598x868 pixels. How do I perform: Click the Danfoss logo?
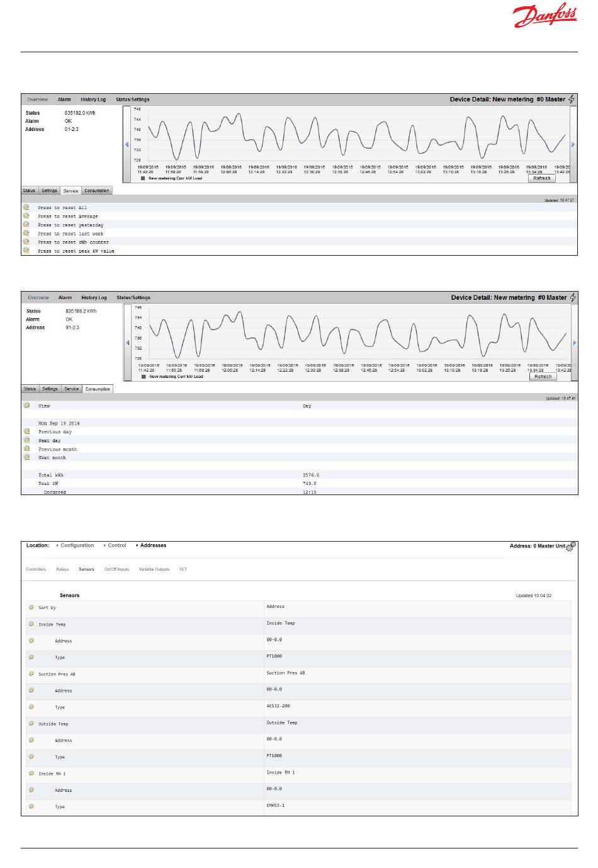coord(545,16)
